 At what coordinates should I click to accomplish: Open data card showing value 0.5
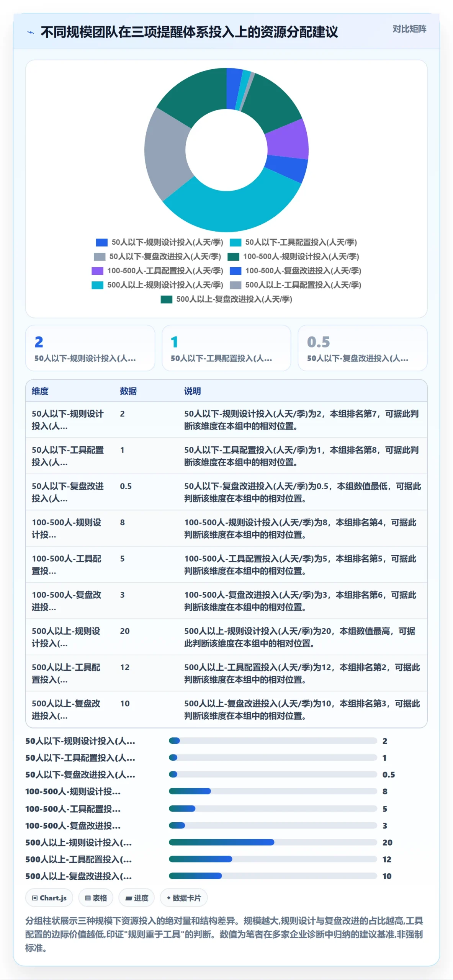[362, 348]
